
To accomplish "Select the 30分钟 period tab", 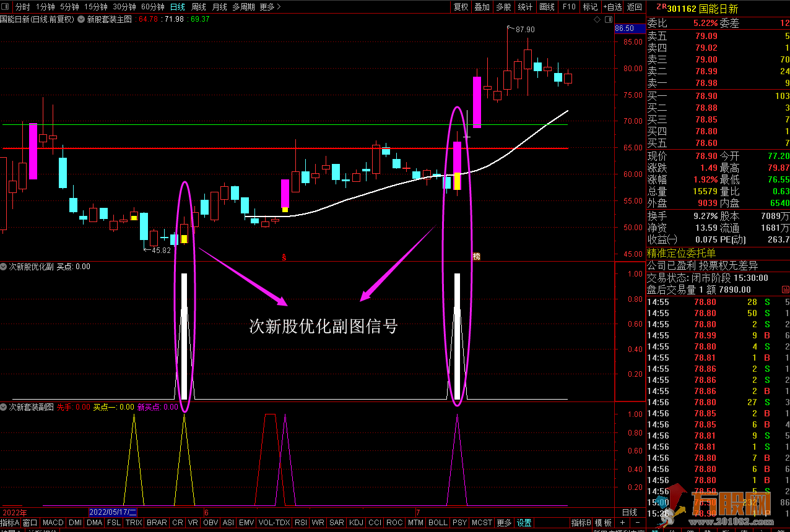I will click(124, 7).
